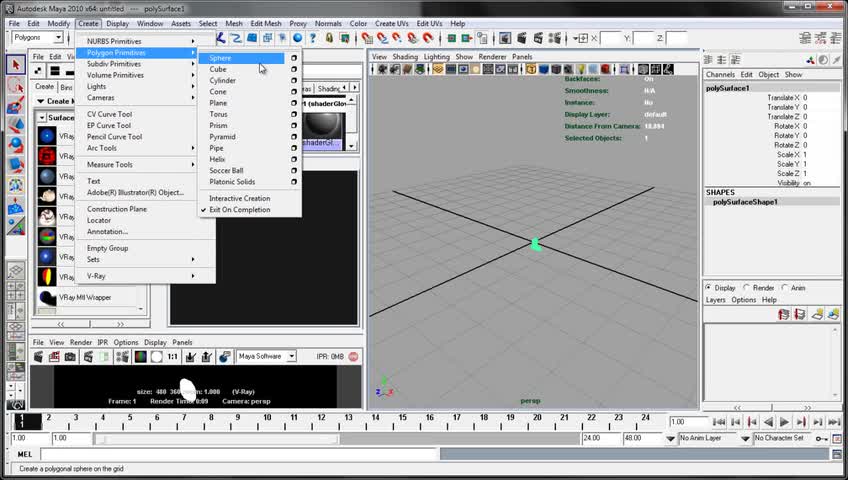This screenshot has width=848, height=480.
Task: Choose Empty Group entry
Action: pyautogui.click(x=108, y=248)
